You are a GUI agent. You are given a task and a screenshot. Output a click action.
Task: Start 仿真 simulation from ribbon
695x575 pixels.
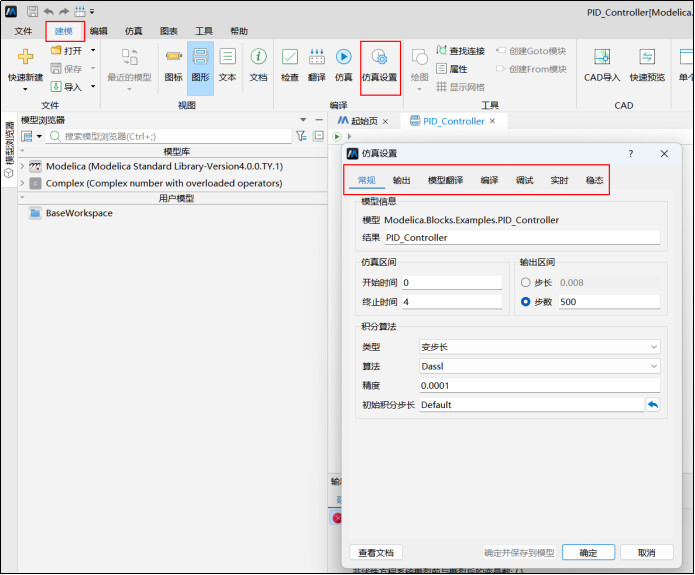(344, 66)
